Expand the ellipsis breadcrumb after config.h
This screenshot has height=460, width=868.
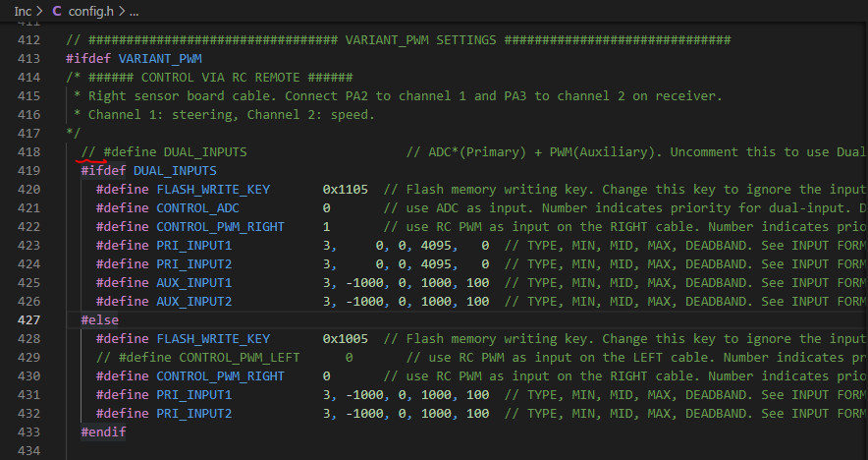pyautogui.click(x=135, y=11)
